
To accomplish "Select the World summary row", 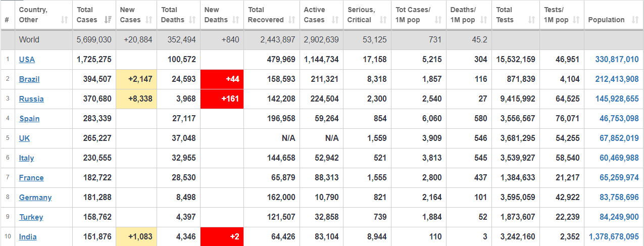I will 322,40.
